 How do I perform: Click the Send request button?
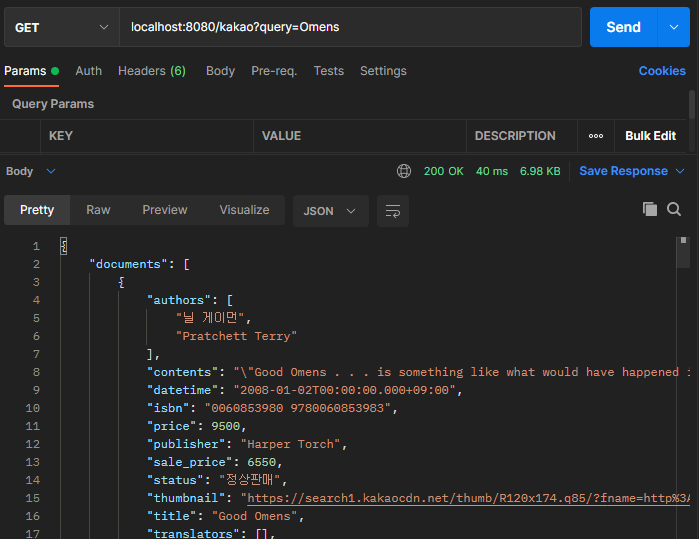point(623,27)
